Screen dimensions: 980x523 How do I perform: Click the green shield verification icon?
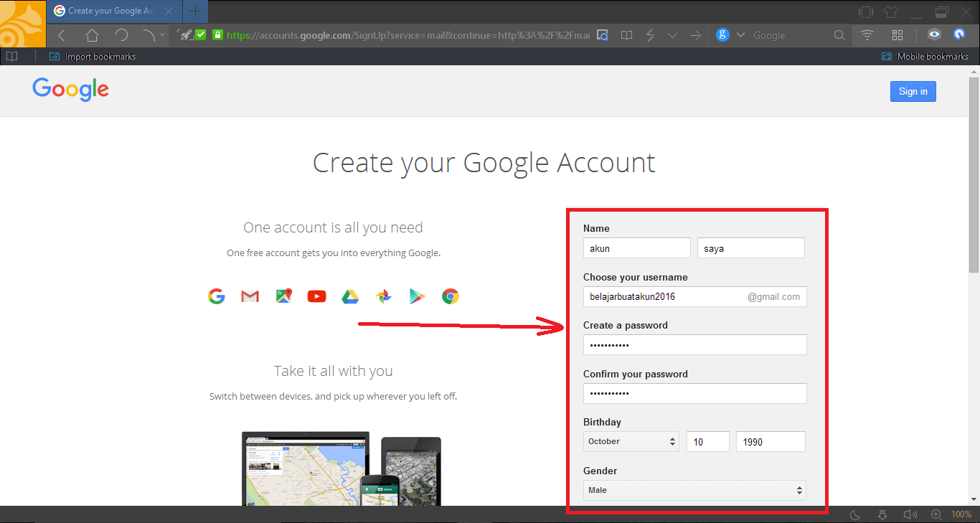(201, 35)
